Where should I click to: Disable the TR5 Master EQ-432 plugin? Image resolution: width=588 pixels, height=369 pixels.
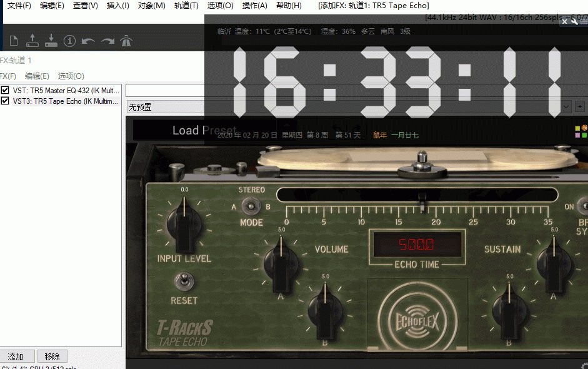click(x=6, y=89)
